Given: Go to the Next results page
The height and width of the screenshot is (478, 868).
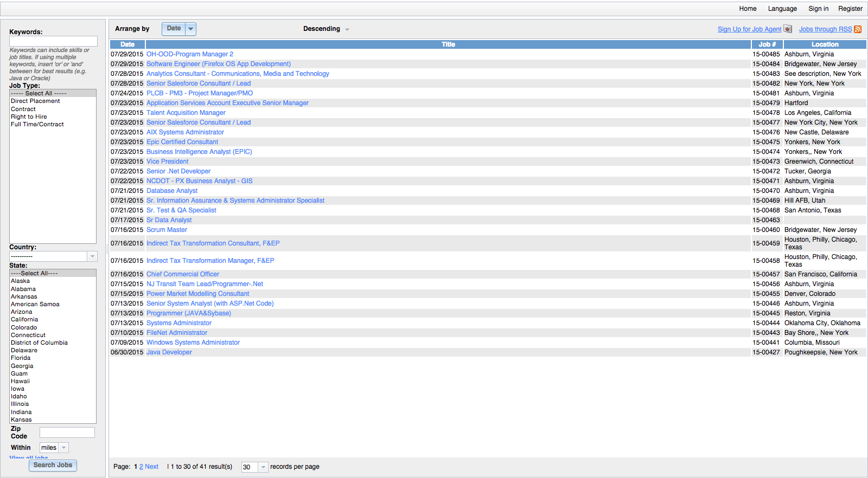Looking at the screenshot, I should (152, 467).
